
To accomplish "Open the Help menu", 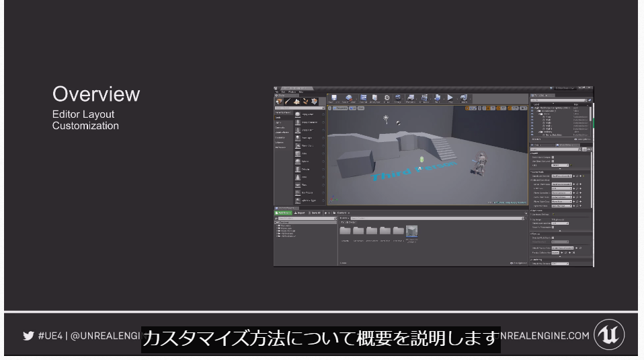I will point(300,92).
